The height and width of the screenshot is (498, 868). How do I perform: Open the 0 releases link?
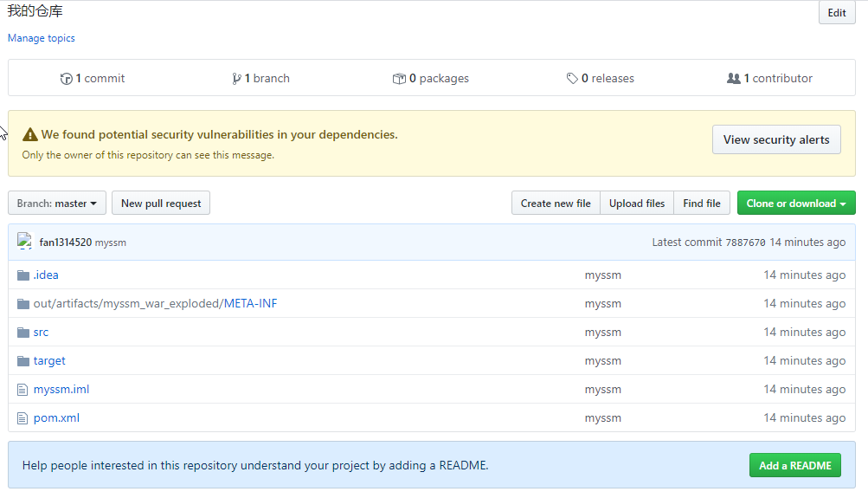point(600,78)
